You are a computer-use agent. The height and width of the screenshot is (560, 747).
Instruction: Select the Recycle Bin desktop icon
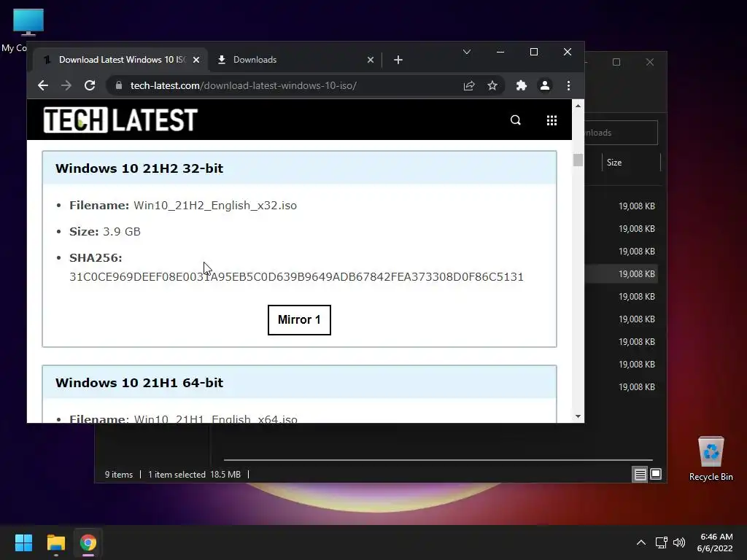711,459
